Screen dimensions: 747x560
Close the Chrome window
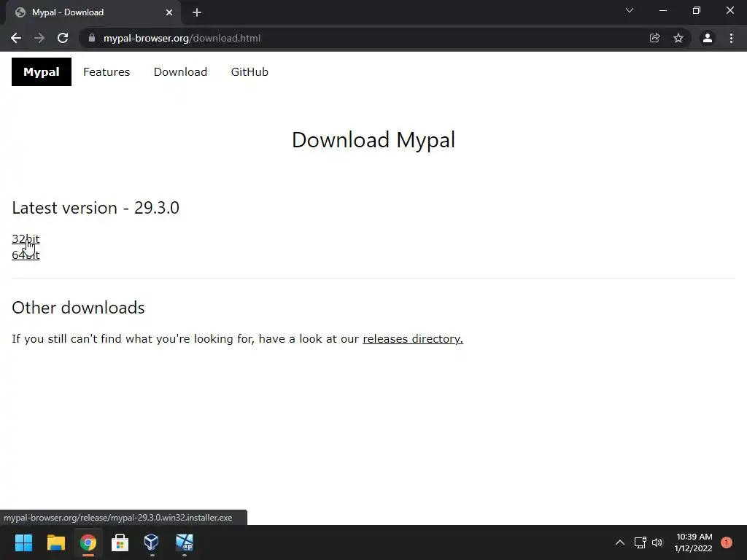tap(729, 10)
